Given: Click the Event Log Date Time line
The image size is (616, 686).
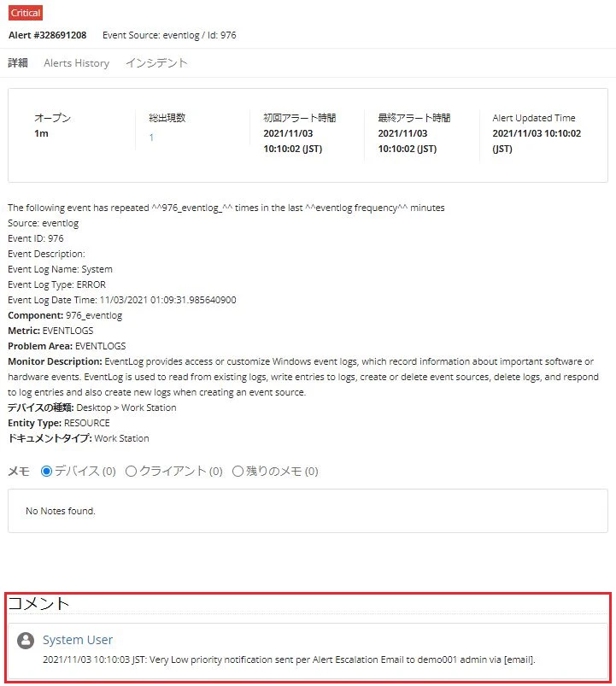Looking at the screenshot, I should tap(122, 300).
